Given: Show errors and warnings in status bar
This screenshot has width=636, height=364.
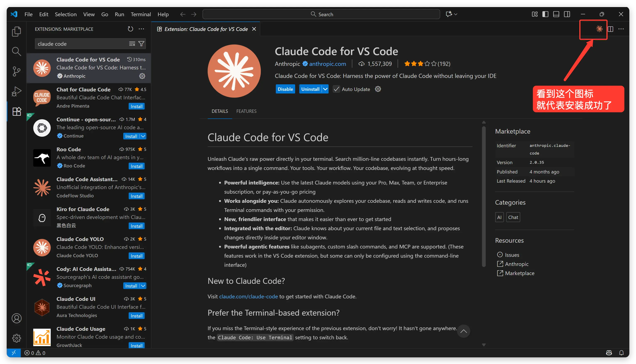Looking at the screenshot, I should (x=35, y=353).
